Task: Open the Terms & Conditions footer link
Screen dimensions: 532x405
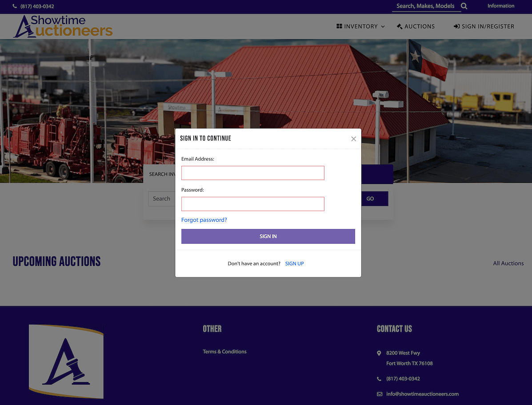Action: pos(224,352)
